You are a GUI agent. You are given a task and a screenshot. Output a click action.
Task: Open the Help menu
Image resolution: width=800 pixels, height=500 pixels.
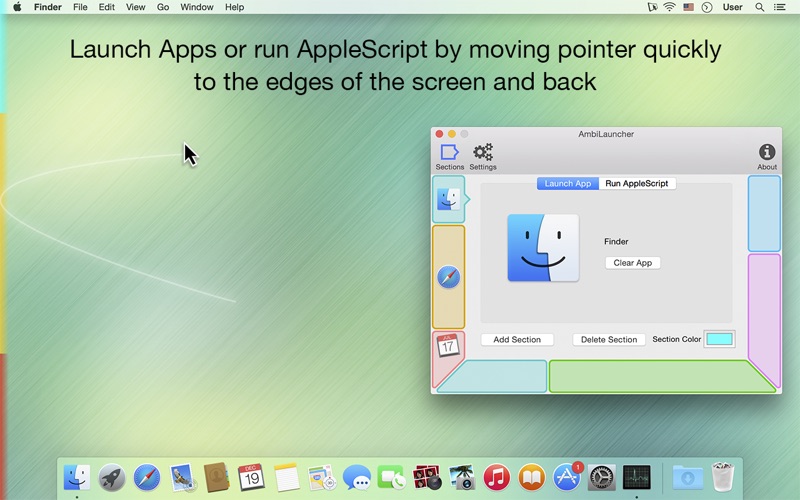pyautogui.click(x=235, y=7)
